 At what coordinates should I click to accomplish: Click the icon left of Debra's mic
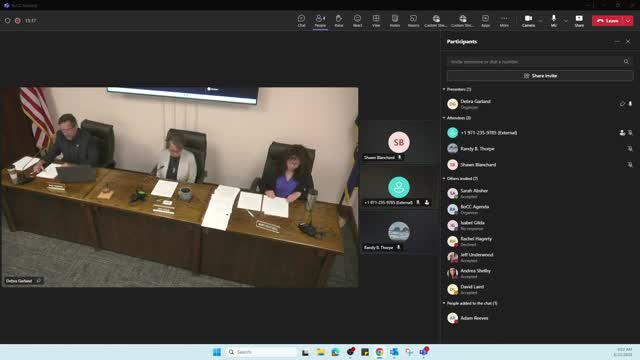click(622, 104)
